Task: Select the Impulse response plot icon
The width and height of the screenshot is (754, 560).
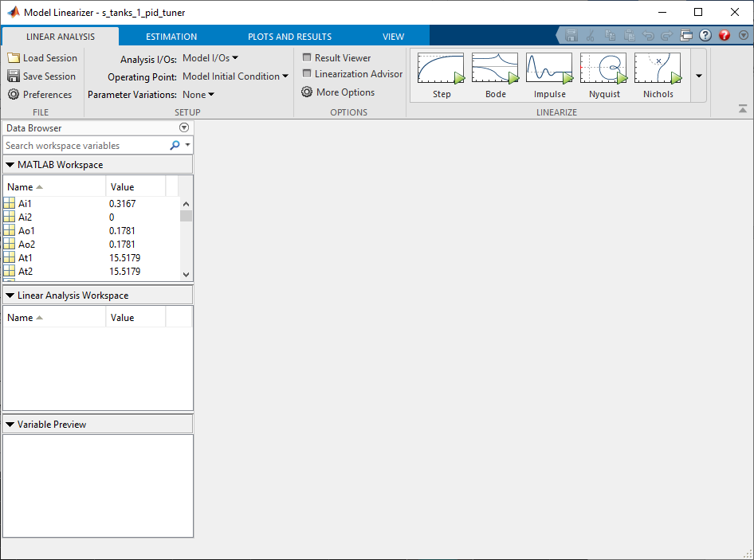Action: (x=549, y=69)
